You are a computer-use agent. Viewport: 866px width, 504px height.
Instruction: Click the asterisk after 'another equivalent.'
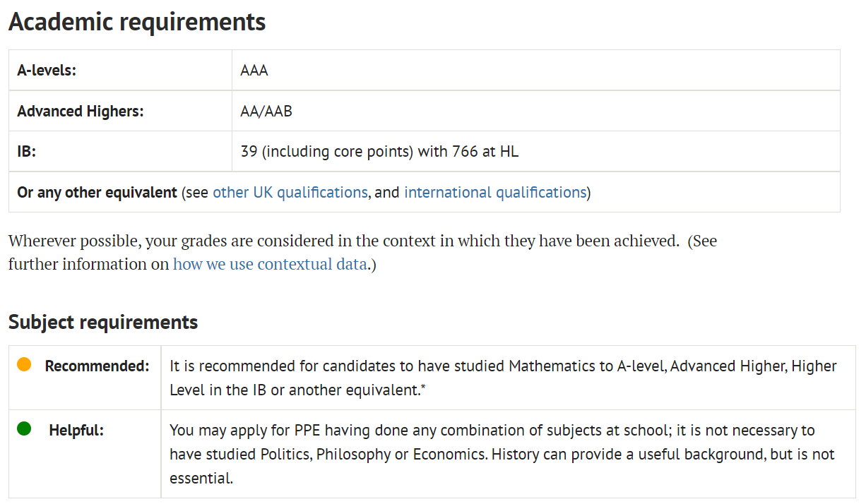click(422, 389)
